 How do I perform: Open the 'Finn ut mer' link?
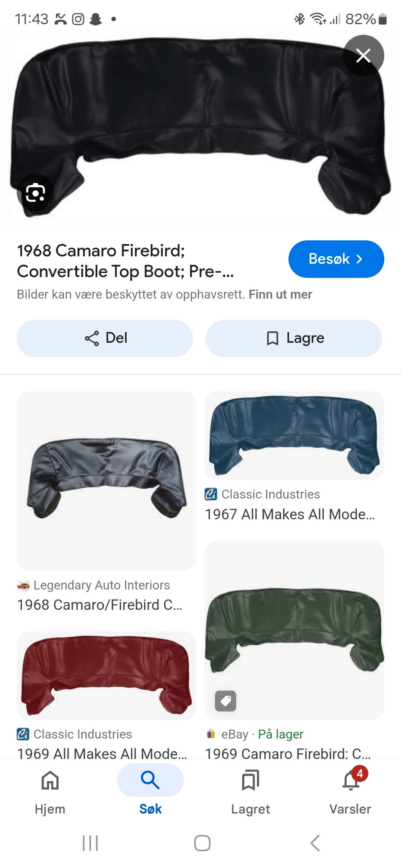280,295
